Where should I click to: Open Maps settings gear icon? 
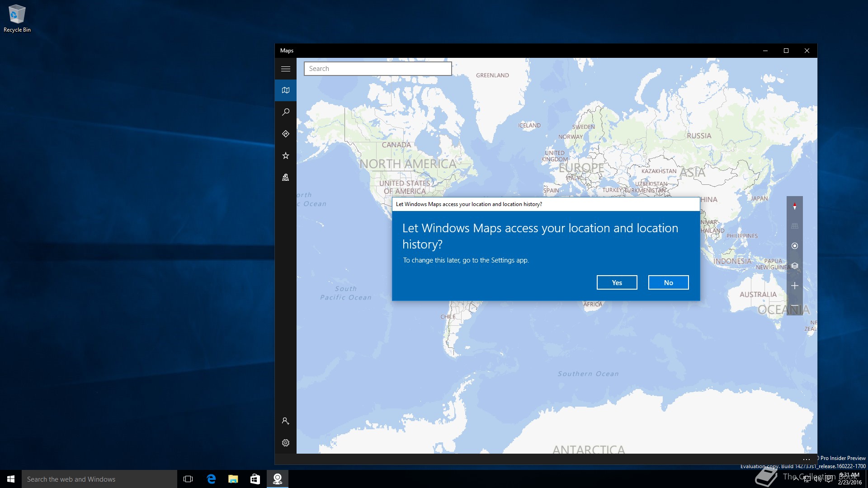click(x=286, y=443)
